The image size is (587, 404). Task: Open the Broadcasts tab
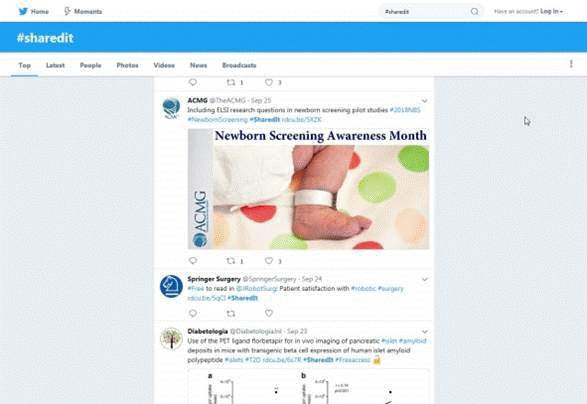coord(239,65)
